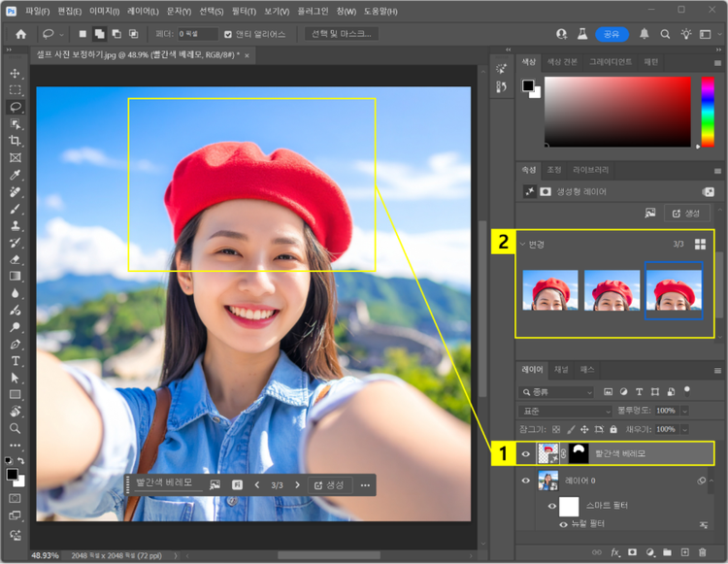
Task: Open the fx layer style menu
Action: click(x=614, y=553)
